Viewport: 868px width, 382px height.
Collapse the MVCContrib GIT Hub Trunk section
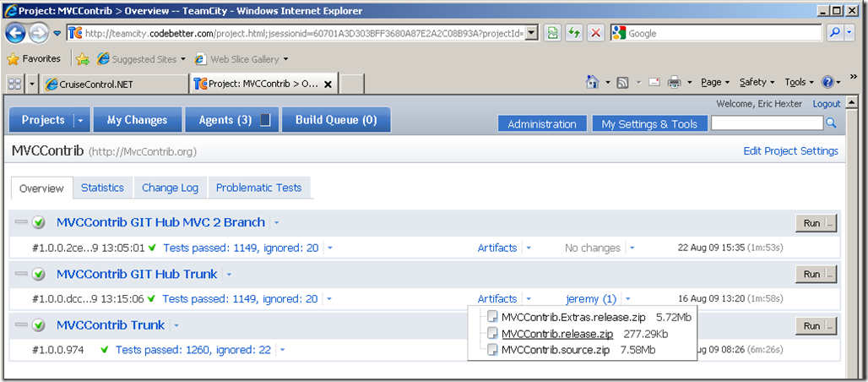[x=21, y=274]
